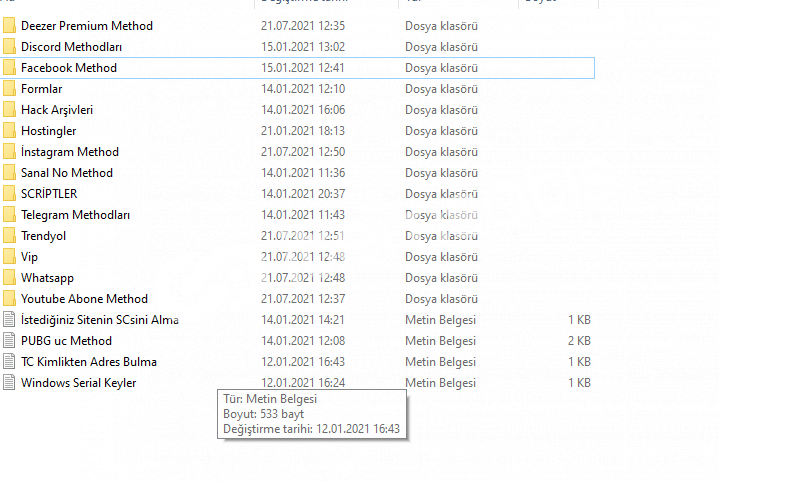Click the İstediğiniz Sitenin SCsini Alma file icon
Screen dimensions: 798x481
coord(9,320)
